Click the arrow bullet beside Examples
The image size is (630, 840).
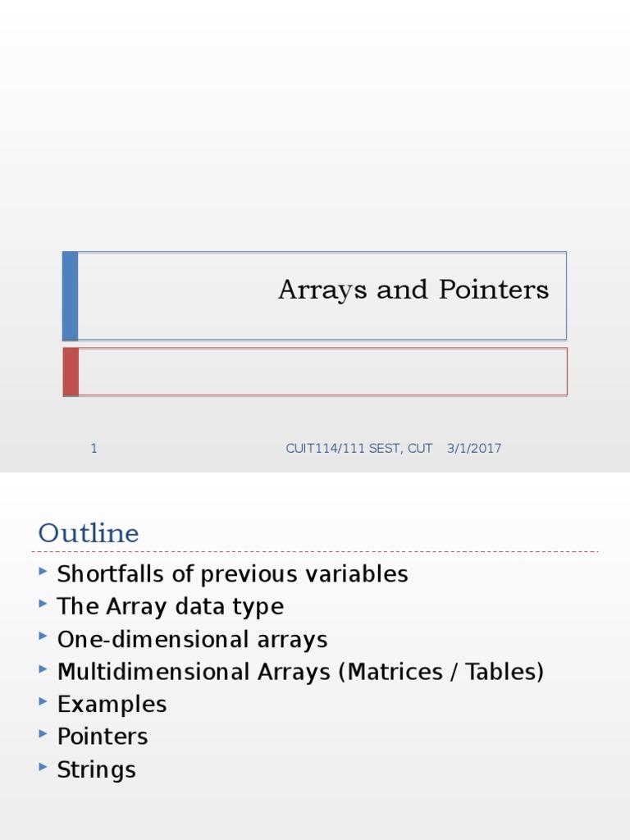pos(42,701)
